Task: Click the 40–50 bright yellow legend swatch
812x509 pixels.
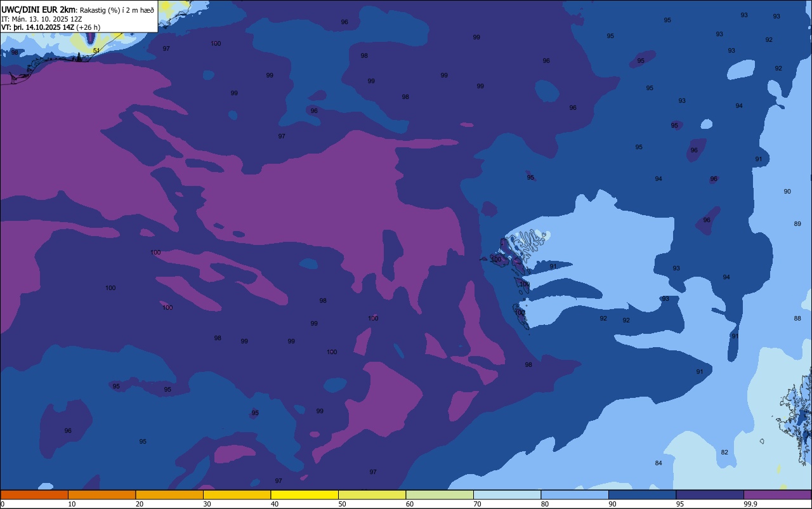Action: 304,494
